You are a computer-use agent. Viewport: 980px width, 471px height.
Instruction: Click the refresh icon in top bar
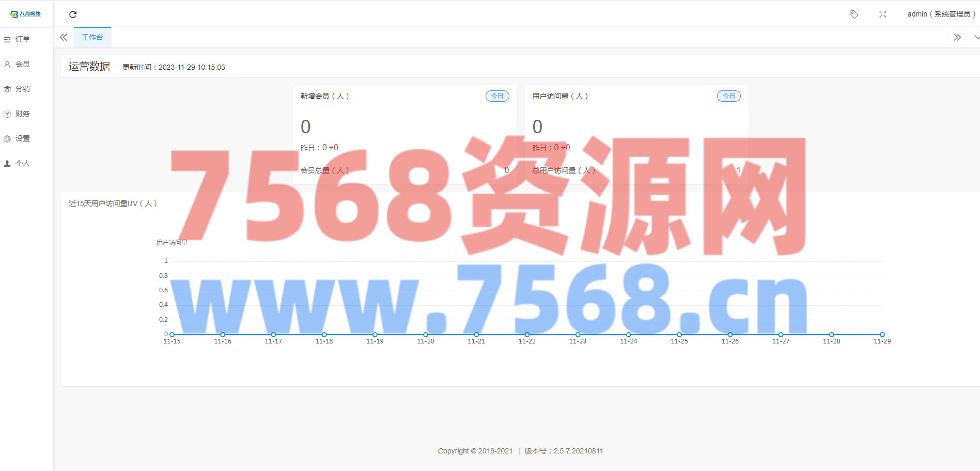[x=73, y=14]
